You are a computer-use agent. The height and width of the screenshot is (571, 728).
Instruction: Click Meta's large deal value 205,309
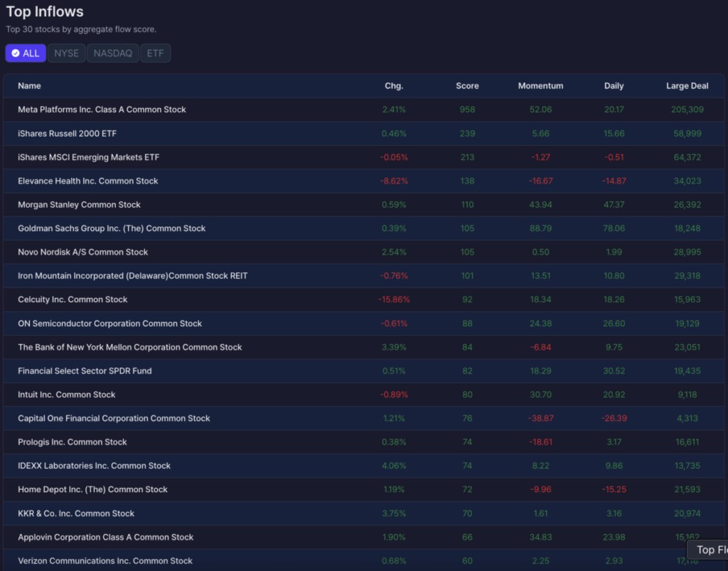[x=687, y=110]
